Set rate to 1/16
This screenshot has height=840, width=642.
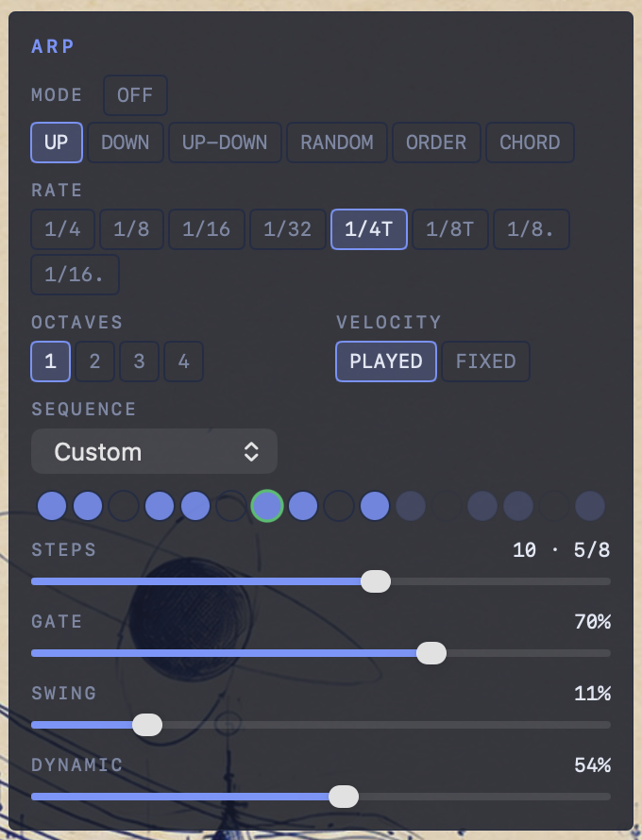[x=207, y=229]
